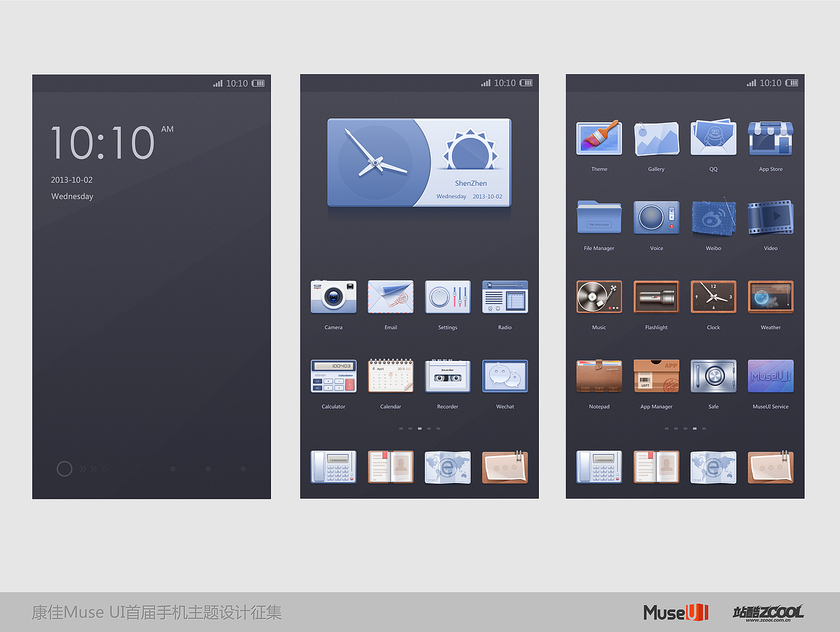Launch the App Manager box icon
Image resolution: width=840 pixels, height=632 pixels.
[x=656, y=376]
